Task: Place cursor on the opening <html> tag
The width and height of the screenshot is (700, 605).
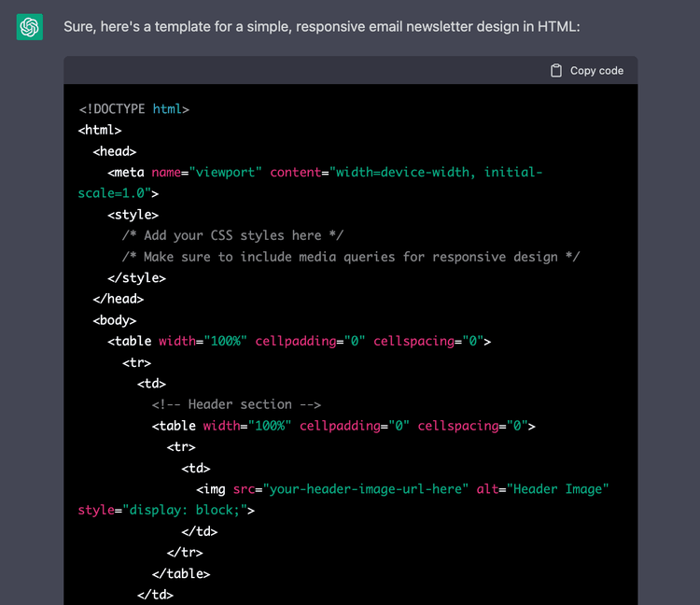Action: point(100,131)
